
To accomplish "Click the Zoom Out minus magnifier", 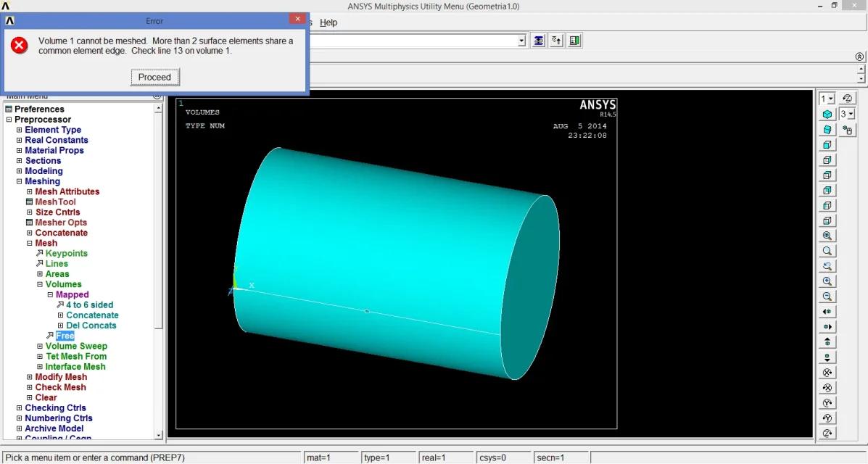I will pyautogui.click(x=827, y=297).
